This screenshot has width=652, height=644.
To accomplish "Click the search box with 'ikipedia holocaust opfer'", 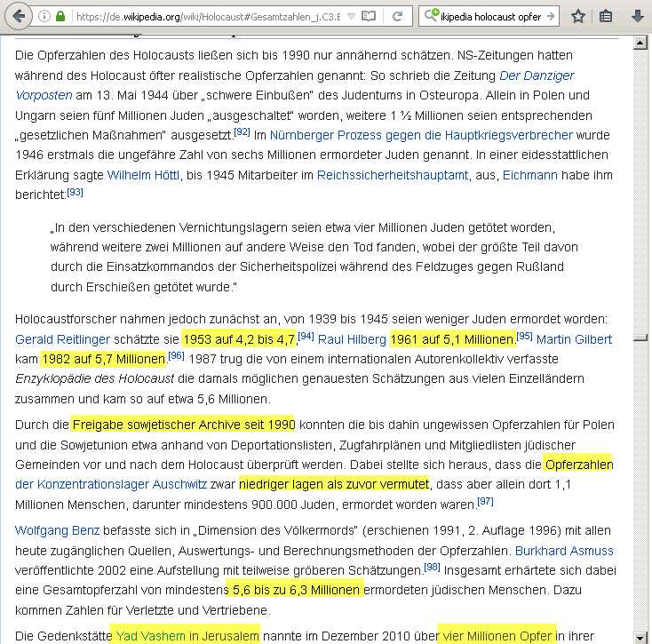I will [490, 17].
